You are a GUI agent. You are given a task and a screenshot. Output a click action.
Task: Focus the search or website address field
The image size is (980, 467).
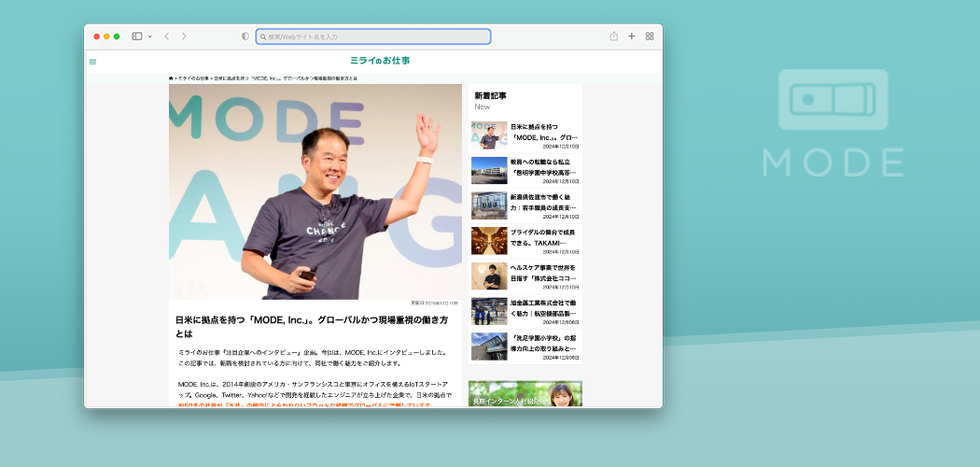pos(373,36)
